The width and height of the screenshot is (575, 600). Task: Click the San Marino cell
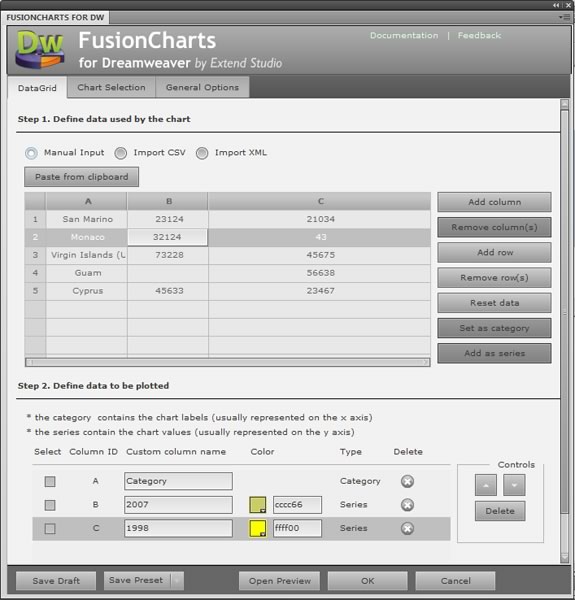[87, 219]
